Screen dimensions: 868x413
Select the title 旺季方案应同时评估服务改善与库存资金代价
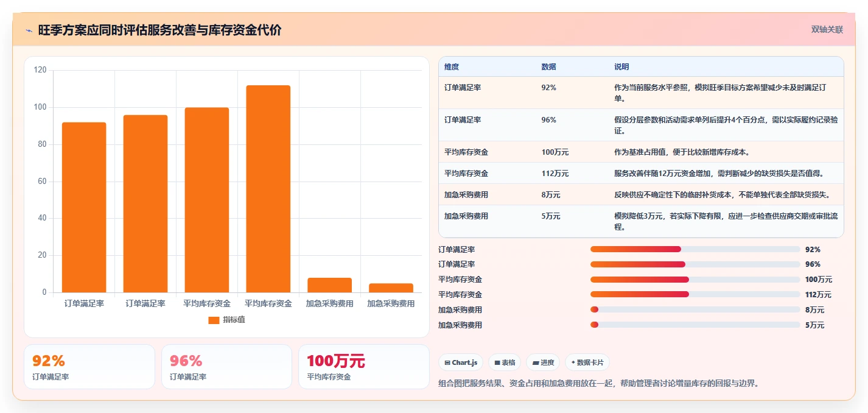tap(159, 30)
